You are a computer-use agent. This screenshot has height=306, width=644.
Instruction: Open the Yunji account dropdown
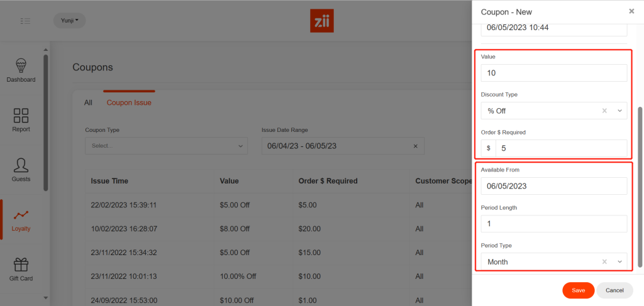pos(69,21)
